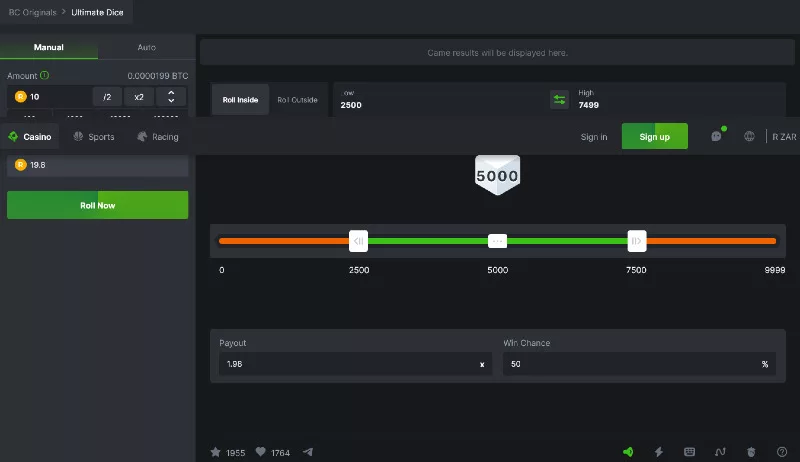Open the chat bubble icon

[716, 136]
